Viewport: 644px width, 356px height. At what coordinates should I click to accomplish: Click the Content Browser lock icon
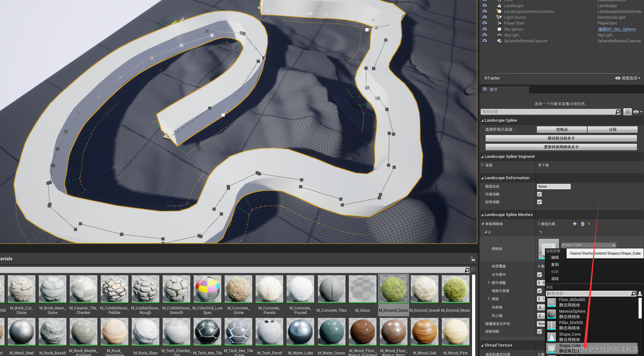pos(473,259)
